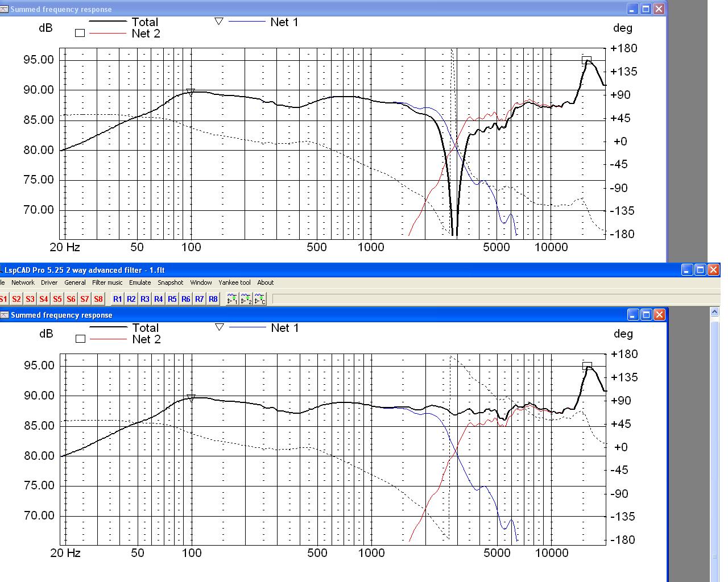
Task: Click square cursor marker near curve peak, upper graph
Action: 587,60
